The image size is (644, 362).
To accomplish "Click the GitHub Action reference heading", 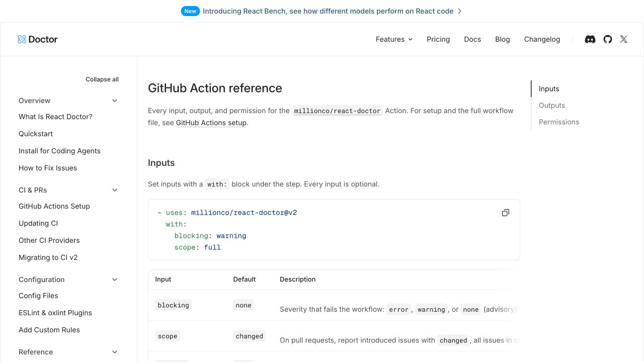I will (x=215, y=88).
